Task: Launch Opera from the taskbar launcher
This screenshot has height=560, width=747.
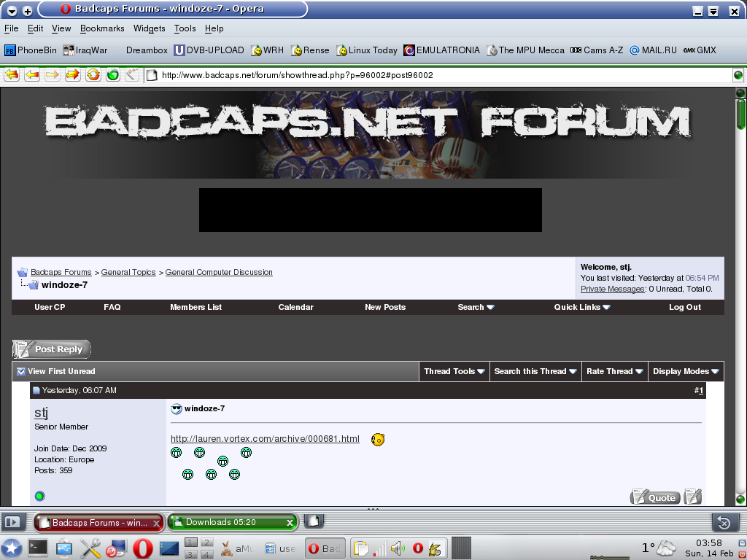Action: tap(142, 548)
